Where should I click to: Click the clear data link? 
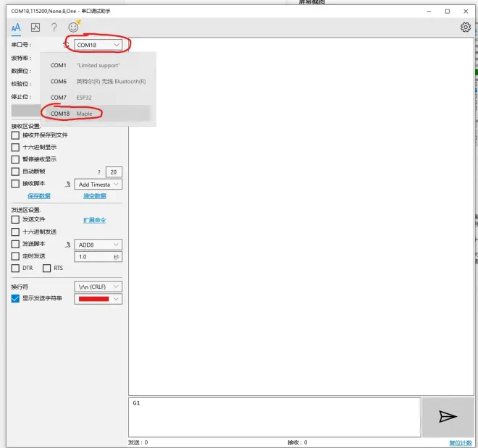(95, 196)
